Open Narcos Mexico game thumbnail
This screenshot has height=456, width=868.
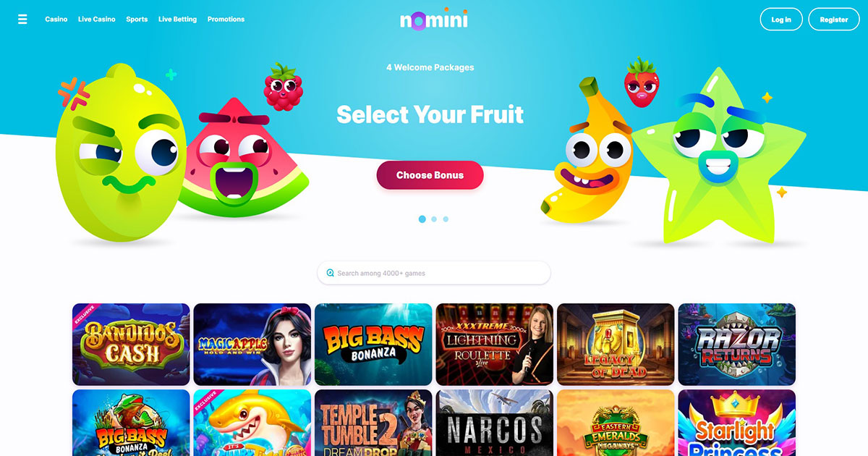495,423
